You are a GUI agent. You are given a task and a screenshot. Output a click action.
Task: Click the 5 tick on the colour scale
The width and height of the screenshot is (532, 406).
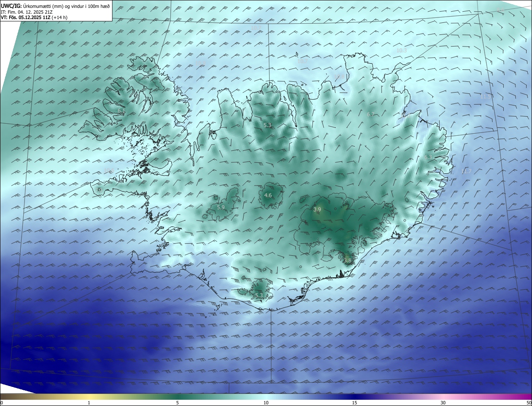pos(177,403)
